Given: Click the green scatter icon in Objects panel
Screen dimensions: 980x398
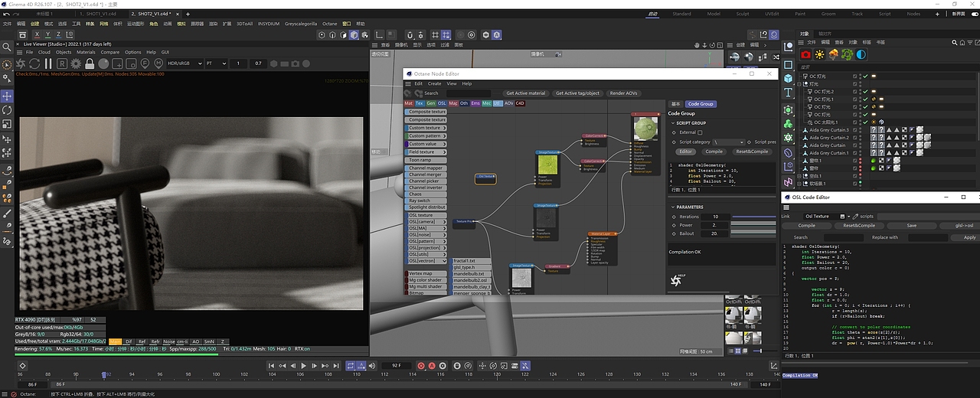Looking at the screenshot, I should [847, 54].
